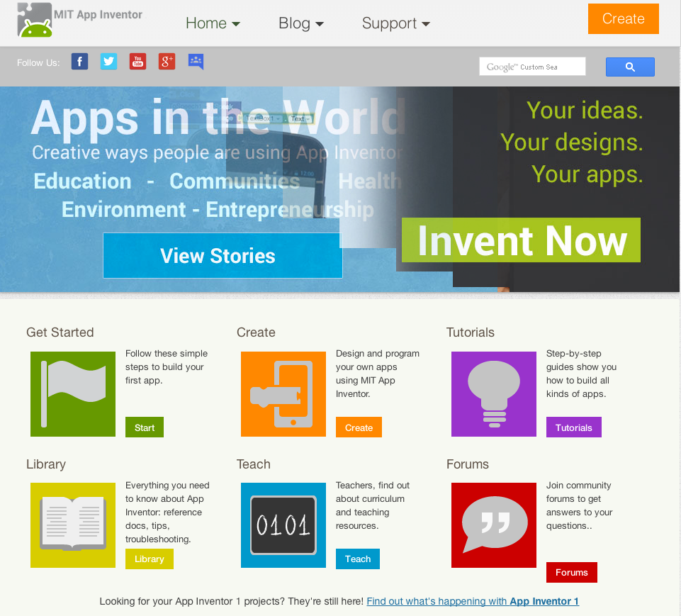
Task: Click the orange phone Create tile
Action: coord(283,394)
